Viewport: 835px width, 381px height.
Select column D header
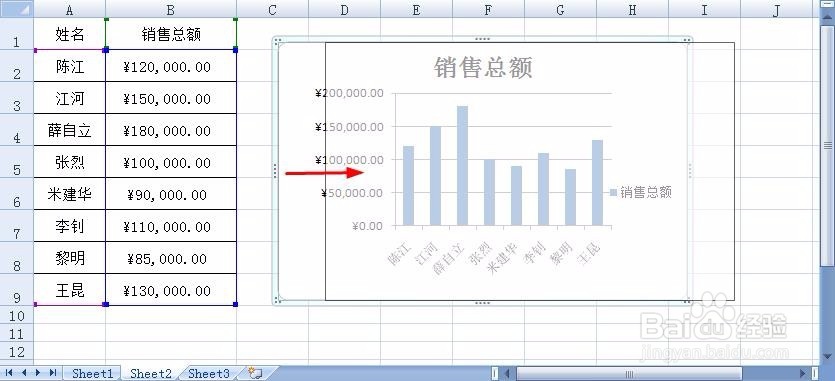pos(345,9)
